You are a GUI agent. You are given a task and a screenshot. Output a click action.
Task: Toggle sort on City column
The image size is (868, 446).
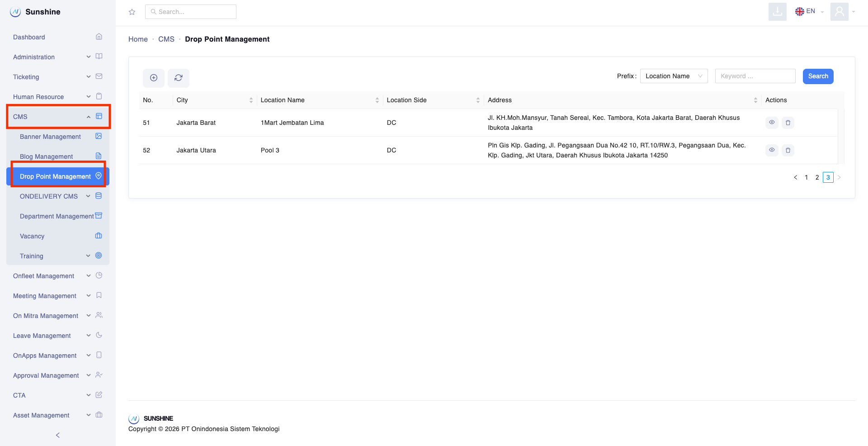(251, 100)
